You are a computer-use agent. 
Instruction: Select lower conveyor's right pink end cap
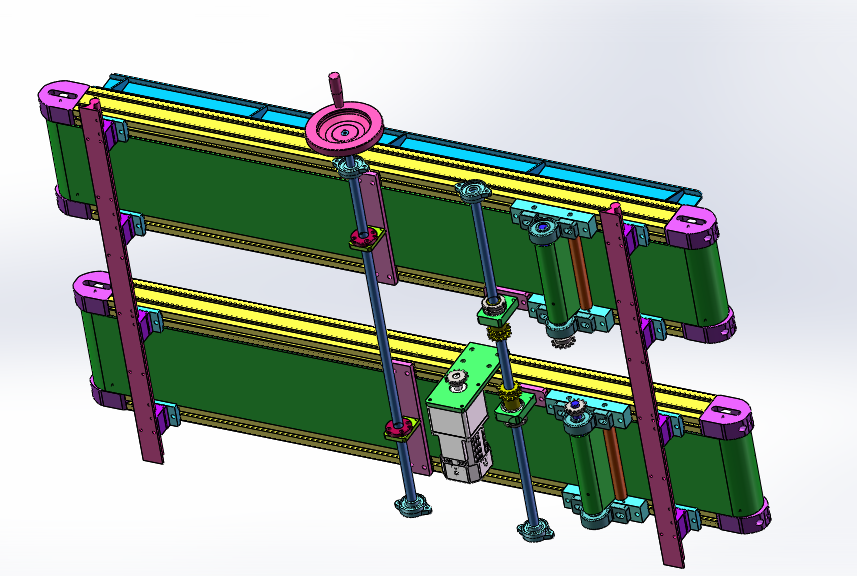point(726,416)
